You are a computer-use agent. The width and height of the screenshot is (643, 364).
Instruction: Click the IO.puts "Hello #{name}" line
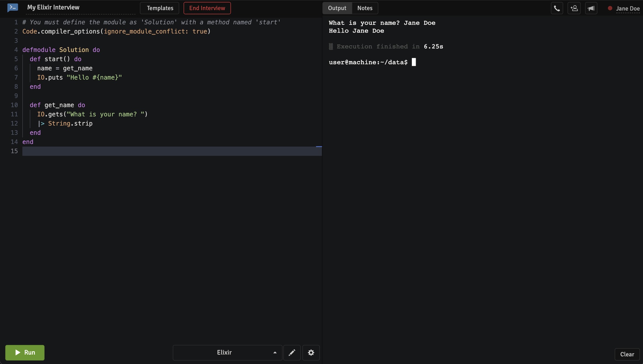coord(79,77)
